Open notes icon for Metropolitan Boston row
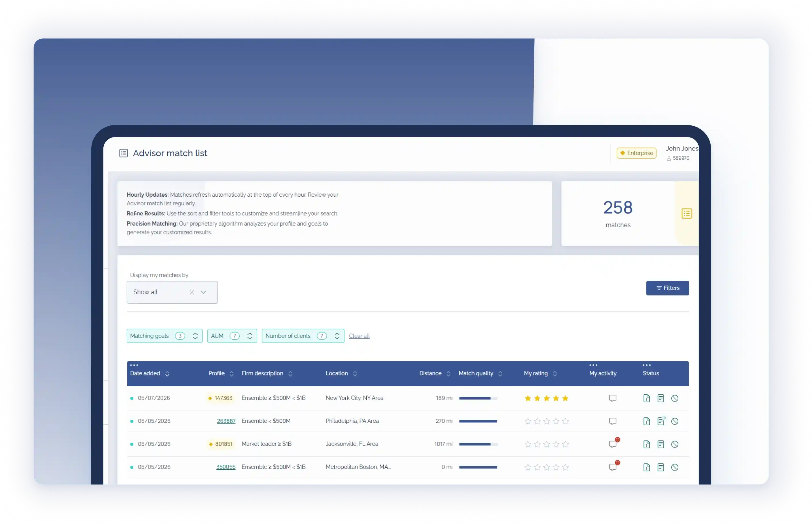Screen dimensions: 812x523 (660, 467)
